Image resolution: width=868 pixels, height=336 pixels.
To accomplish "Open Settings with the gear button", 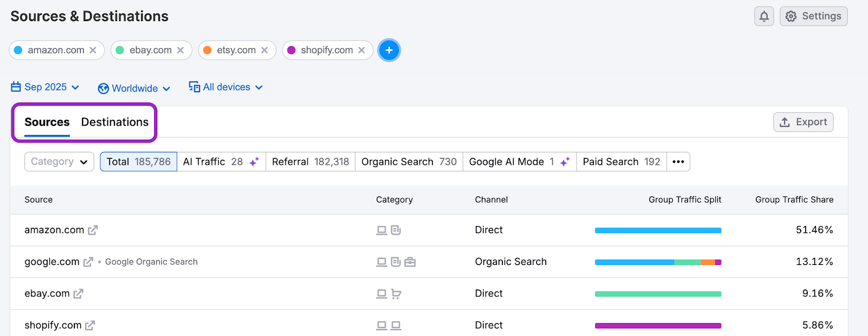I will point(813,16).
